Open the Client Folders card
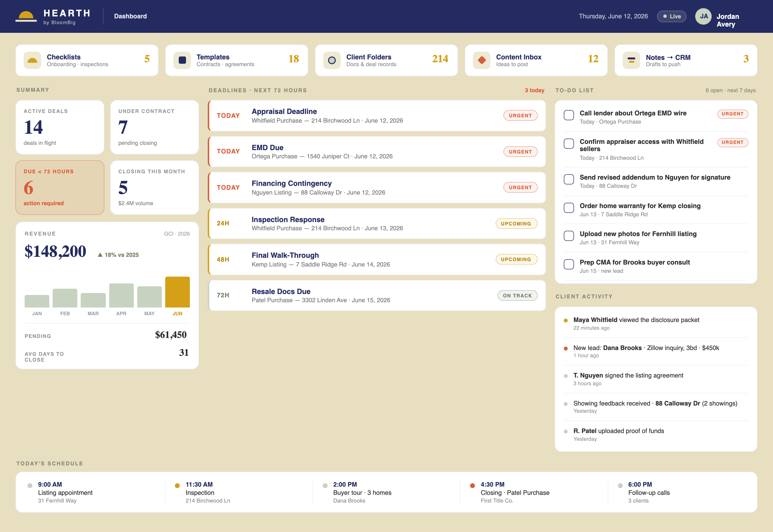Viewport: 773px width, 532px height. coord(387,60)
